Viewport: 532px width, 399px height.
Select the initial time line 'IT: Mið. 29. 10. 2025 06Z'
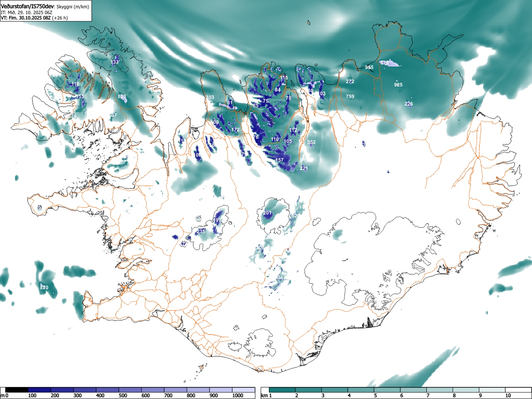point(27,12)
